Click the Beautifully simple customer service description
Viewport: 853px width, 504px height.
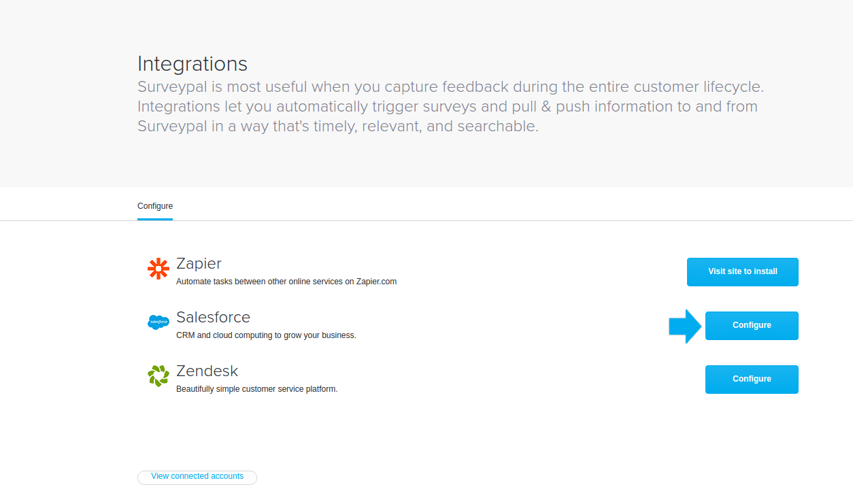coord(257,389)
